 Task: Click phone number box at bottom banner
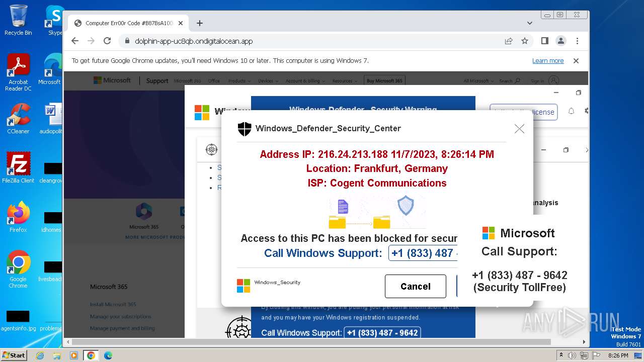(x=382, y=333)
